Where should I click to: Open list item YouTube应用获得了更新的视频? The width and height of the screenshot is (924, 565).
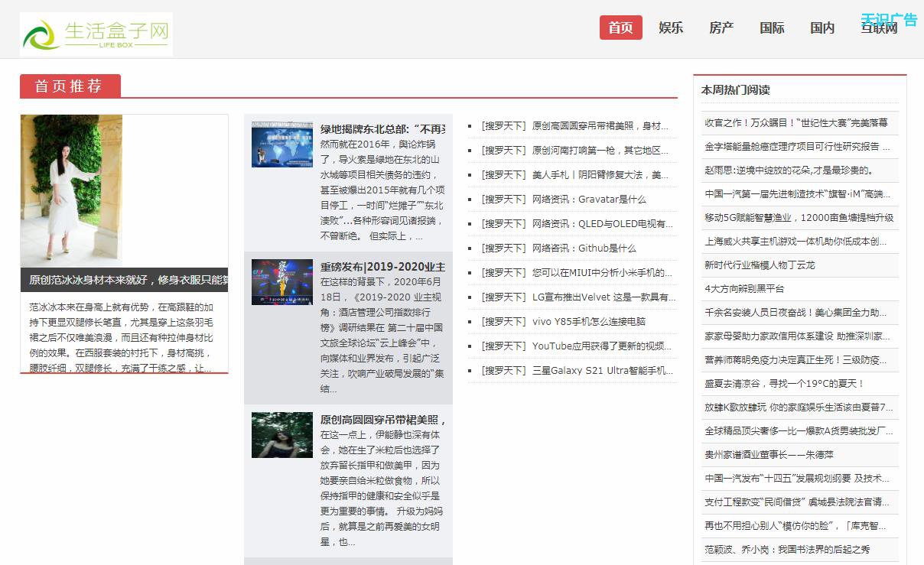[603, 346]
